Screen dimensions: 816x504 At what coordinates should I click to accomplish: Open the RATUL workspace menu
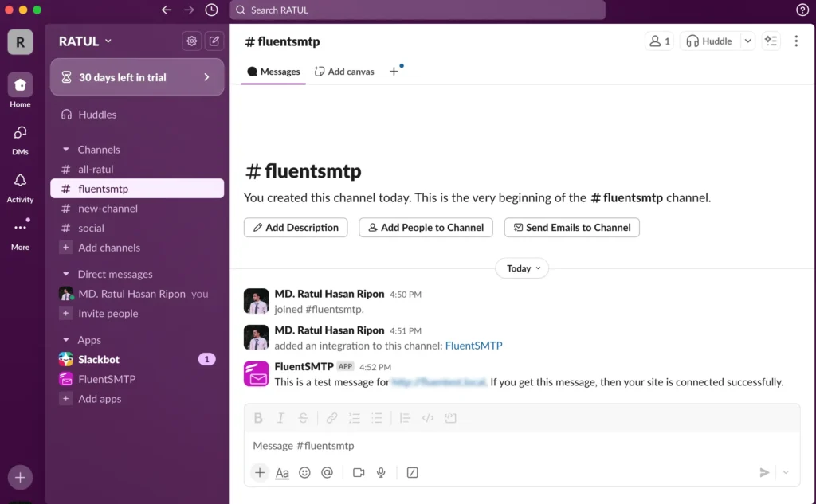[84, 41]
